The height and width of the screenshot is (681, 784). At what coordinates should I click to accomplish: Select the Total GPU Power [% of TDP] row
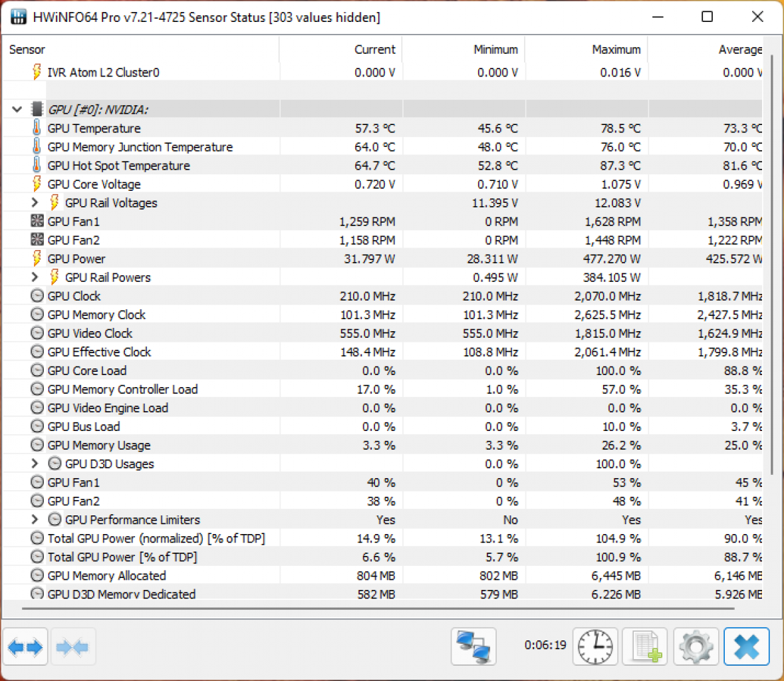pos(383,557)
